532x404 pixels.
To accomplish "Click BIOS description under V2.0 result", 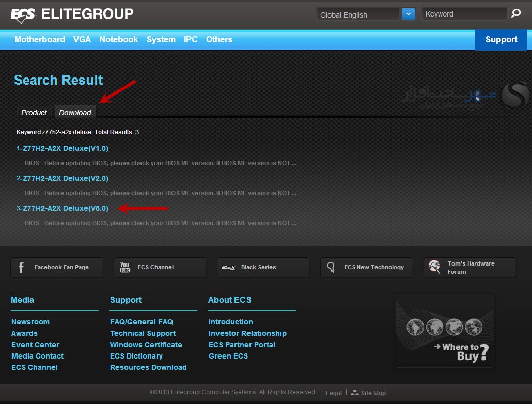I will coord(161,193).
